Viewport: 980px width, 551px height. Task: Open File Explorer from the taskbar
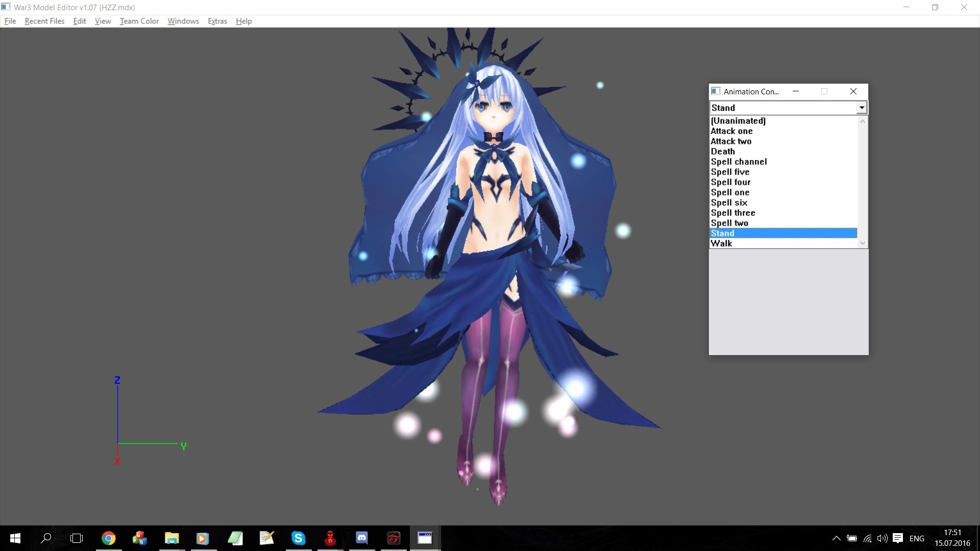point(171,538)
